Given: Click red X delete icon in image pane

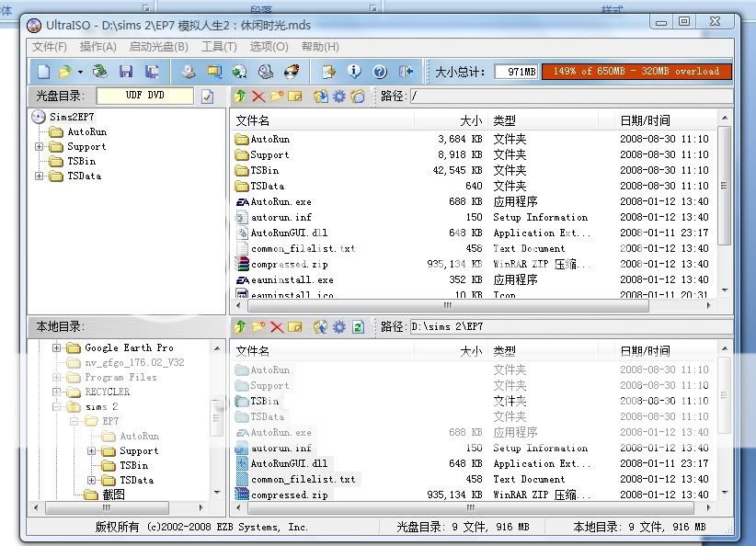Looking at the screenshot, I should point(258,96).
